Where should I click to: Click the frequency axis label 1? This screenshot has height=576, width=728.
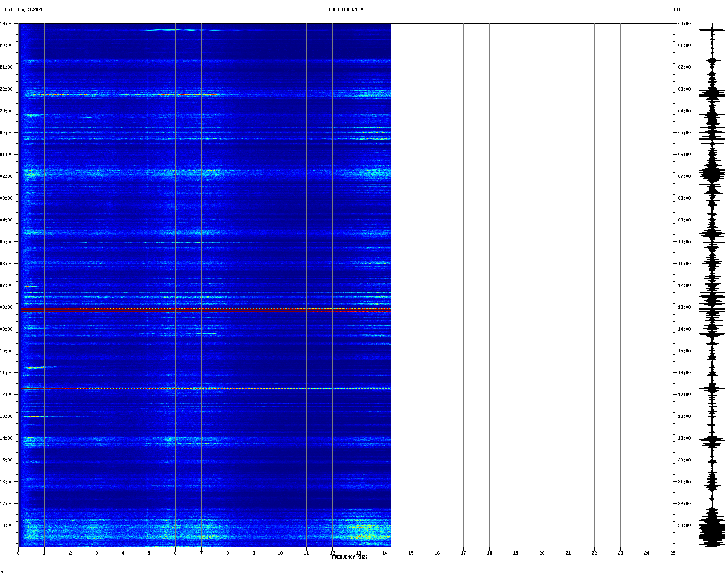pyautogui.click(x=44, y=553)
